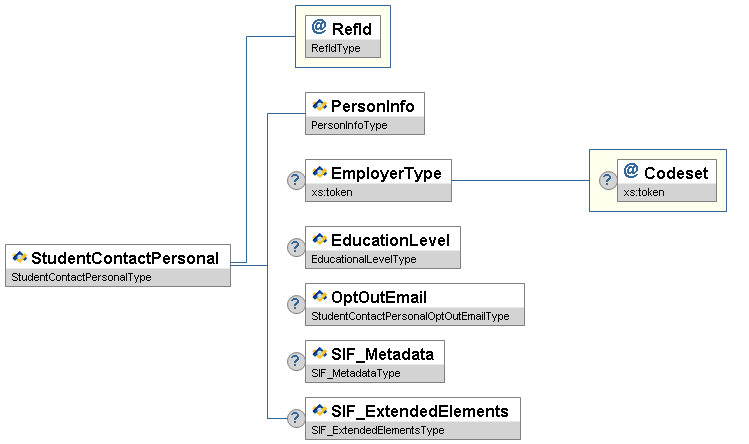
Task: Click the PersonInfo element icon
Action: (x=320, y=105)
